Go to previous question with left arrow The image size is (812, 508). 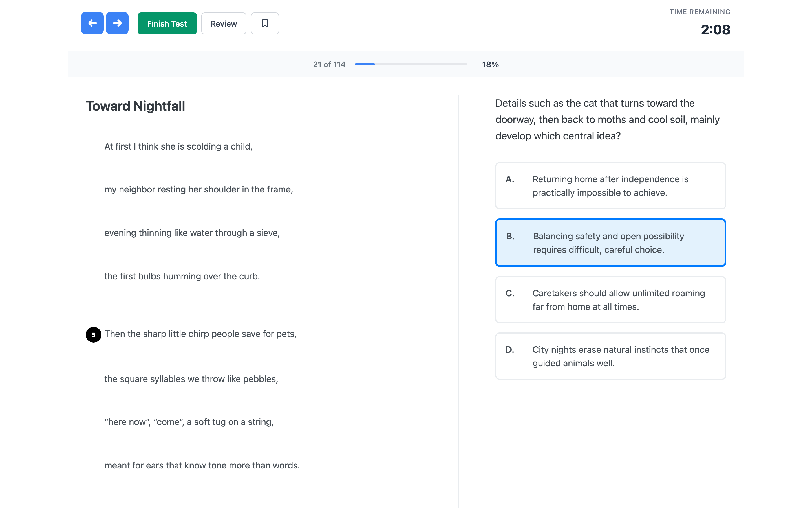[92, 23]
